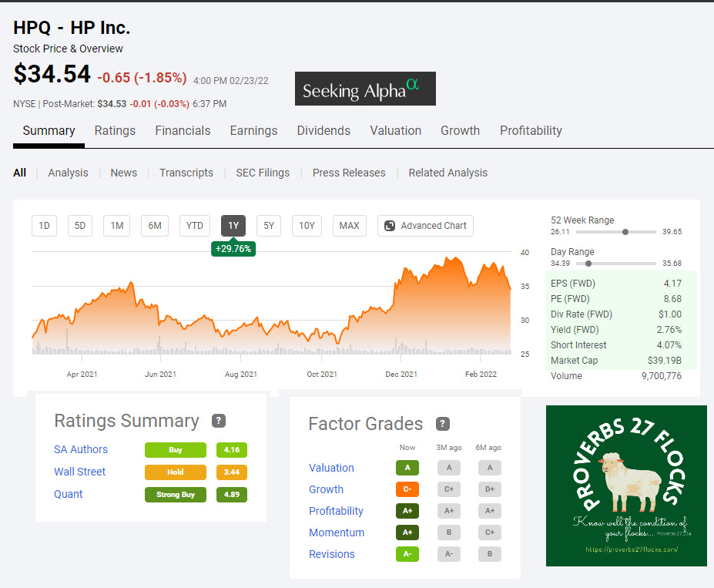The height and width of the screenshot is (588, 714).
Task: Click the Ratings Summary help question mark icon
Action: pyautogui.click(x=219, y=421)
